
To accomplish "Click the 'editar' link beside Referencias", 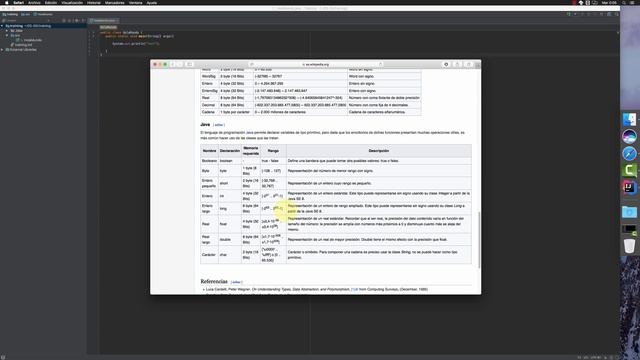I will point(237,282).
